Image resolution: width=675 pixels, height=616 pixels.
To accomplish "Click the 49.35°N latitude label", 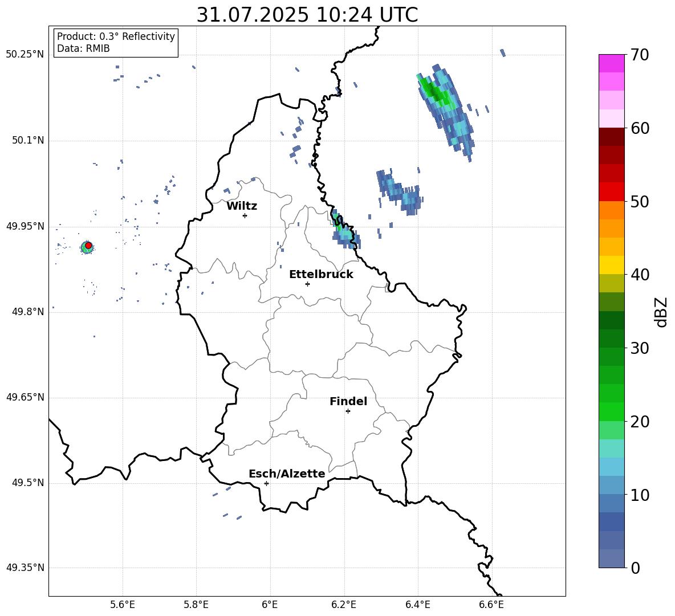I will coord(25,568).
